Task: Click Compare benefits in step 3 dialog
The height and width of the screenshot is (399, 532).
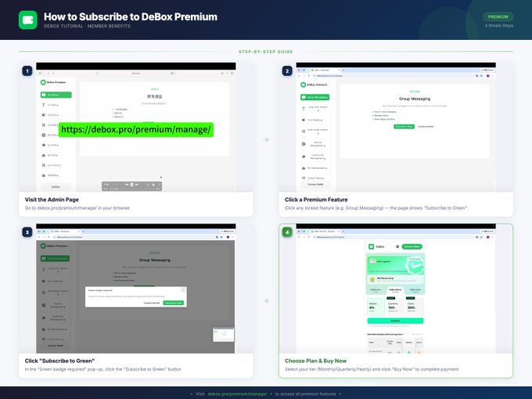Action: [152, 303]
